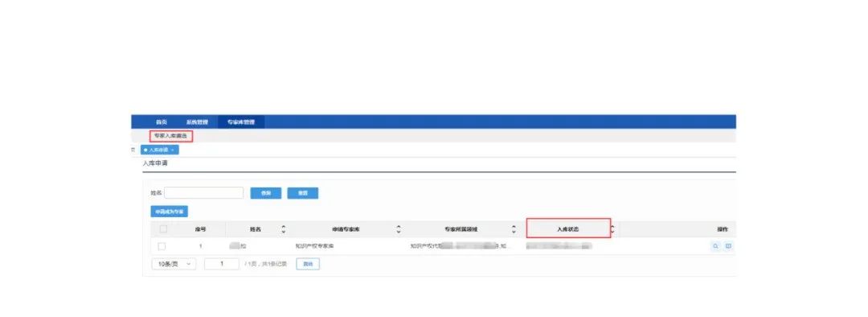Sort by 姓名 column arrows
Viewport: 868px width, 317px height.
tap(284, 228)
